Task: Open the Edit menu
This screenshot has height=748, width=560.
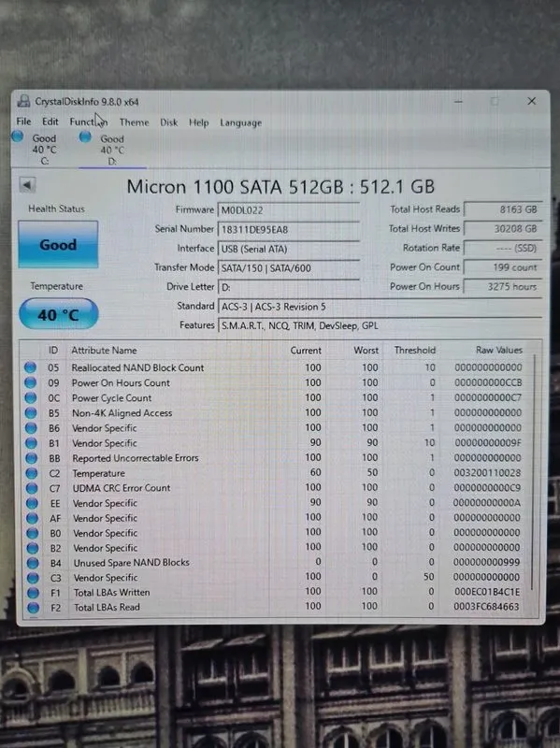Action: coord(50,122)
